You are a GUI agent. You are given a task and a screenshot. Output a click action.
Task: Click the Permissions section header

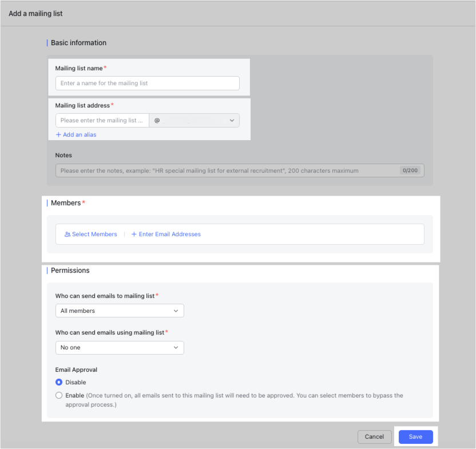tap(70, 270)
